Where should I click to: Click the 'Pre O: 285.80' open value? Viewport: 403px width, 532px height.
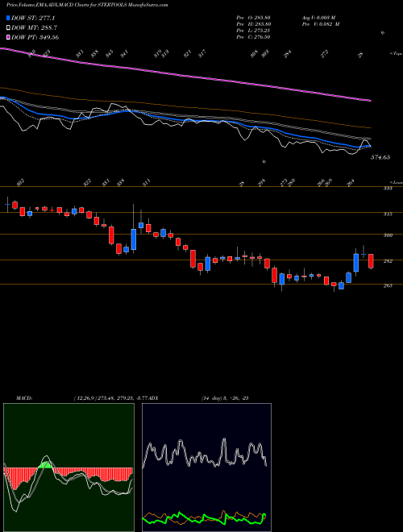pos(253,18)
